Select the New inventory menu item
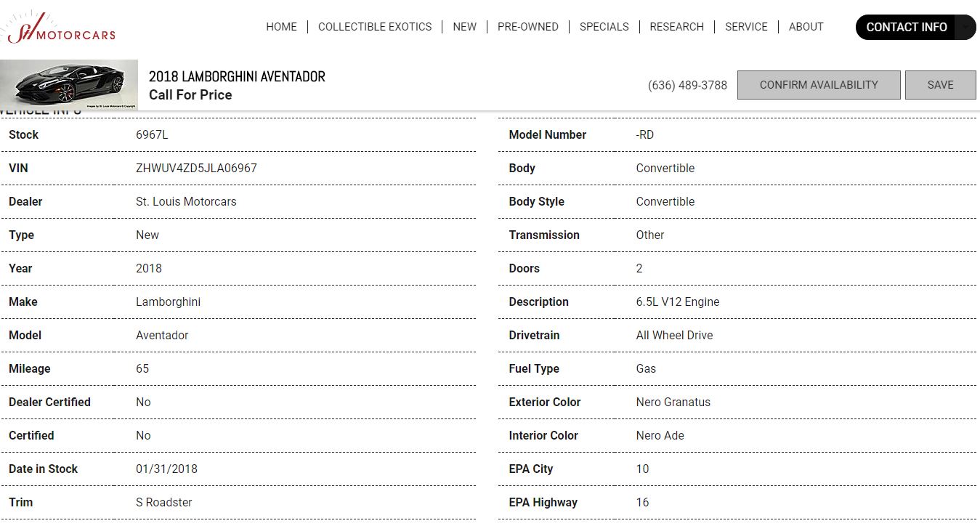The image size is (980, 526). 464,27
